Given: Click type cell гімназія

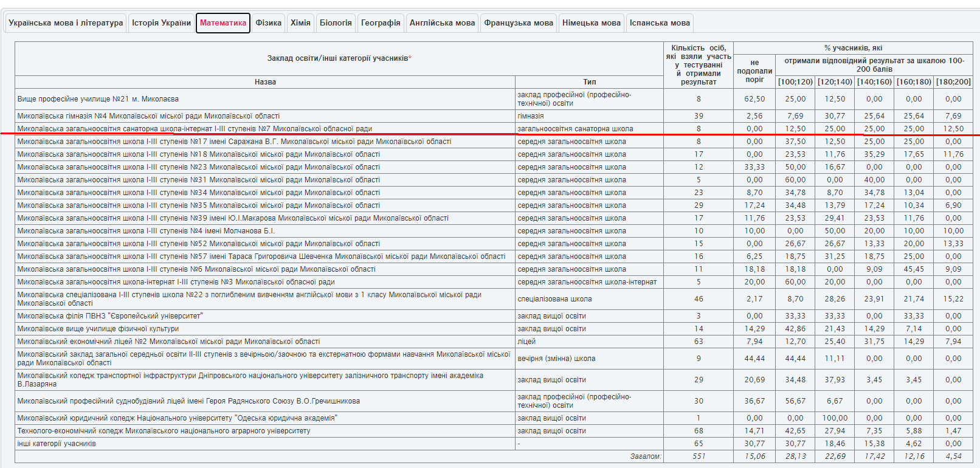Looking at the screenshot, I should click(531, 116).
